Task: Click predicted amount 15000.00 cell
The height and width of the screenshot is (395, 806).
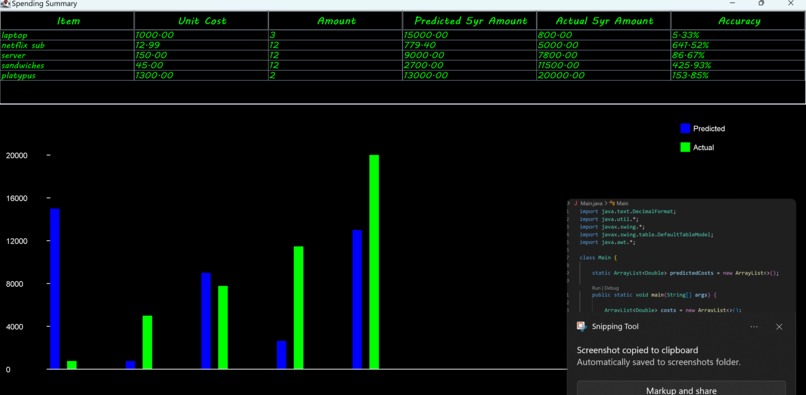Action: tap(470, 35)
